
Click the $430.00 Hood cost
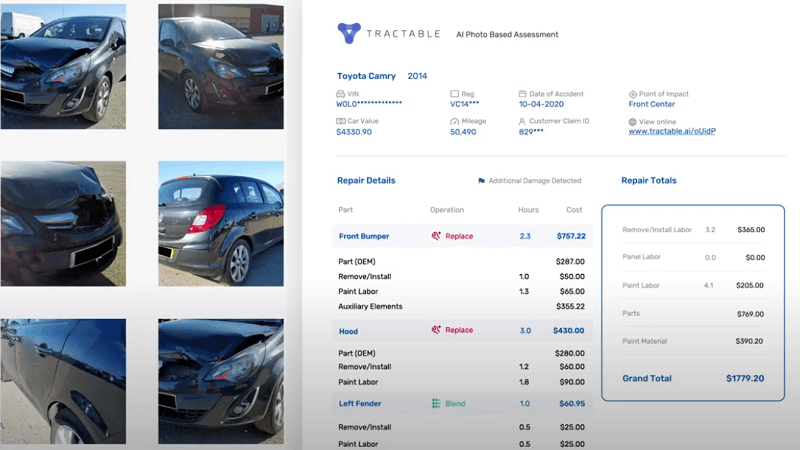click(x=568, y=331)
